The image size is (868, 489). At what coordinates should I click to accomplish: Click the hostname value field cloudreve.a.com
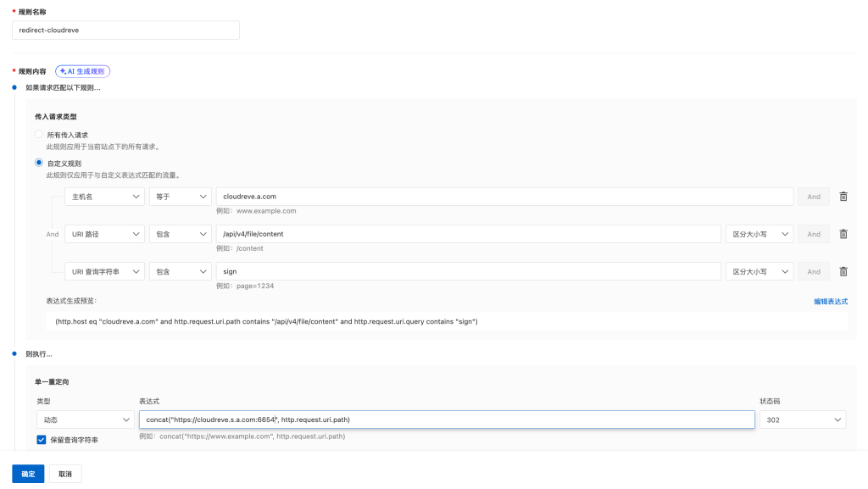pyautogui.click(x=504, y=197)
